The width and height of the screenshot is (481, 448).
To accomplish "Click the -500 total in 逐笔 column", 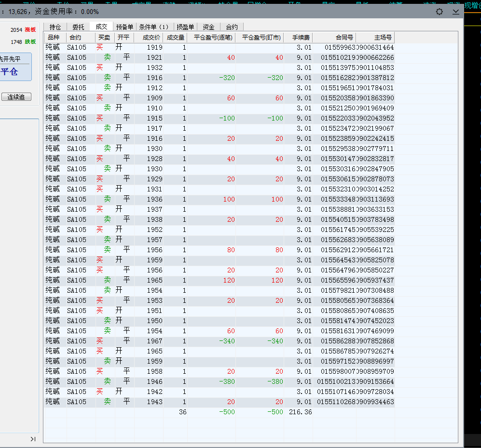I will click(x=227, y=412).
